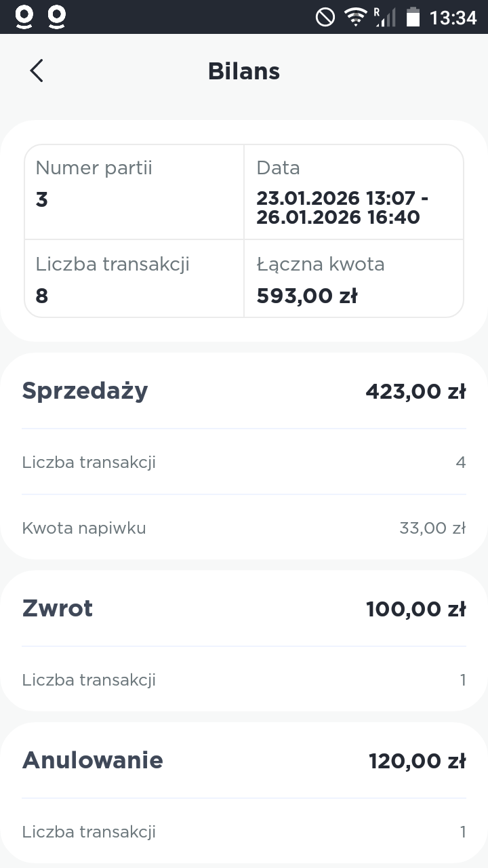Screen dimensions: 488x868
Task: Tap the do-not-disturb icon in status bar
Action: click(x=325, y=17)
